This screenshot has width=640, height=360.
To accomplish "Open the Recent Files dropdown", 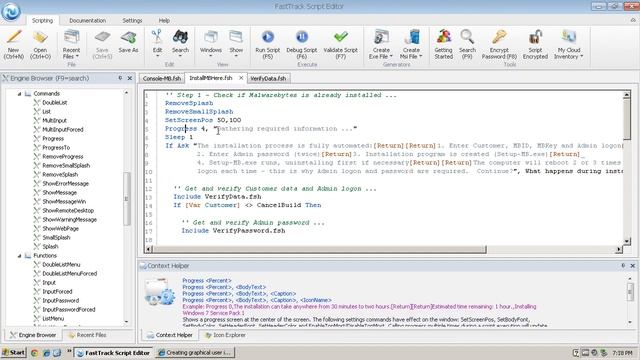I will [x=71, y=44].
